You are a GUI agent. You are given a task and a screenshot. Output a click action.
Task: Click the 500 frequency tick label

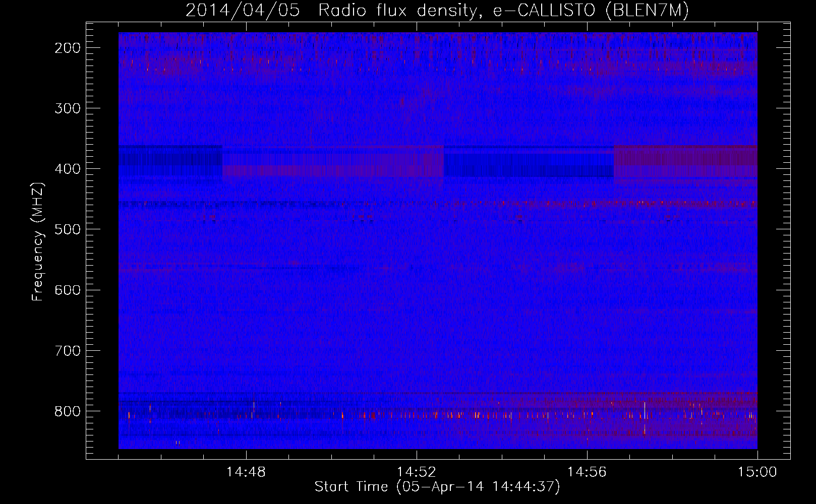coord(68,229)
